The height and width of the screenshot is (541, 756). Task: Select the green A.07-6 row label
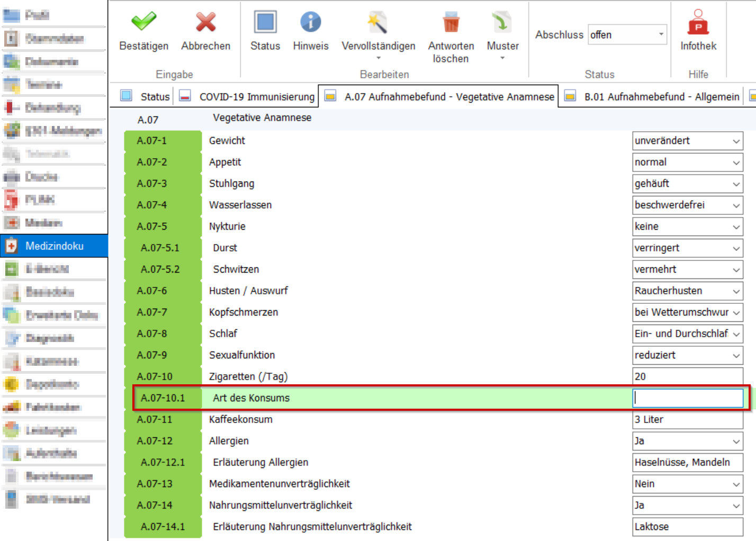click(163, 291)
